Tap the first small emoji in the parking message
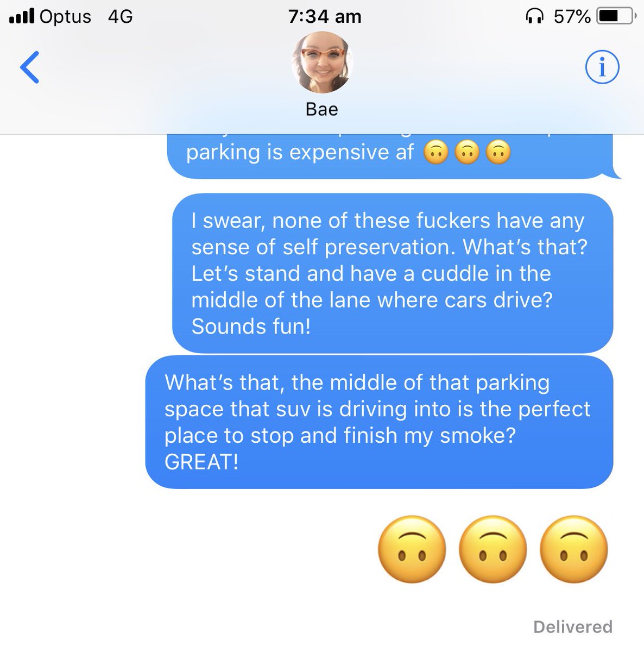Screen dimensions: 644x652 pos(435,153)
